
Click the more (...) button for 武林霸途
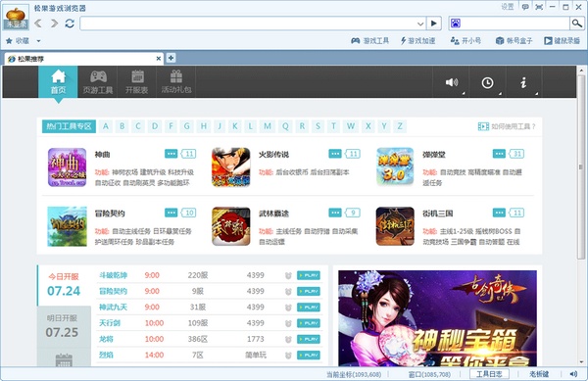(335, 213)
